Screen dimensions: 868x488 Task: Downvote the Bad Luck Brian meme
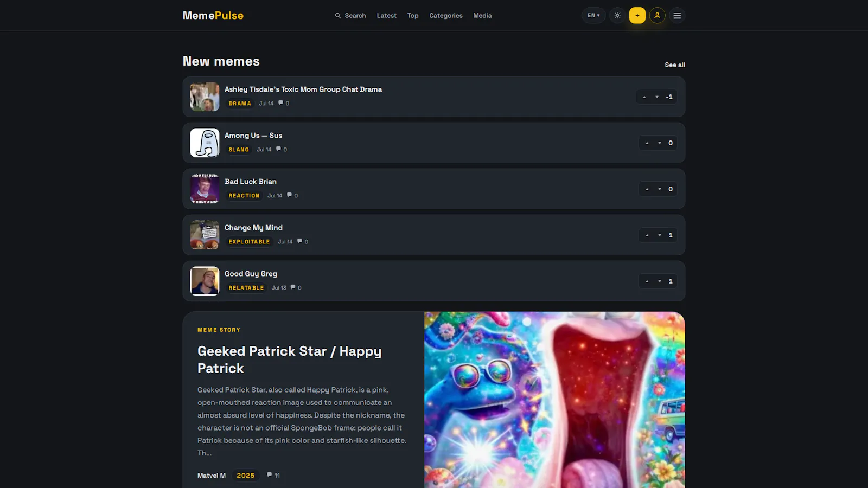(660, 189)
